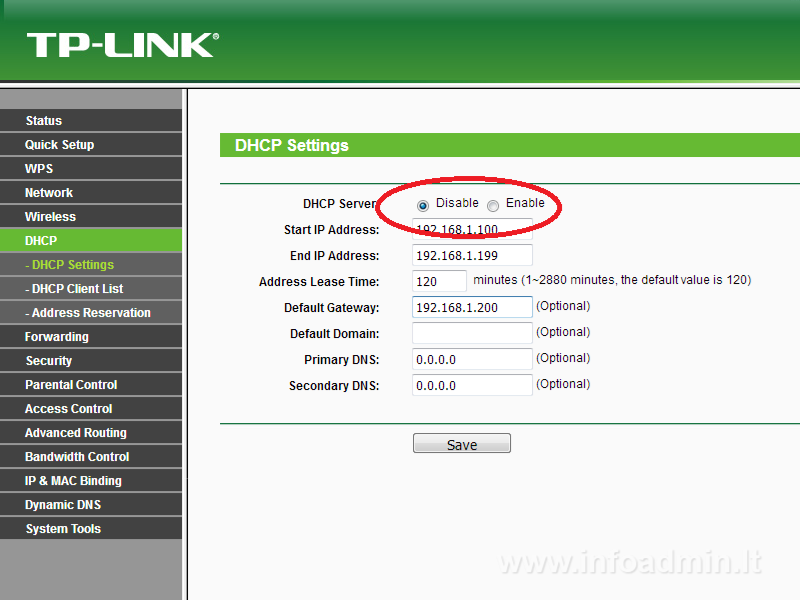
Task: Open the Status menu item
Action: point(91,120)
